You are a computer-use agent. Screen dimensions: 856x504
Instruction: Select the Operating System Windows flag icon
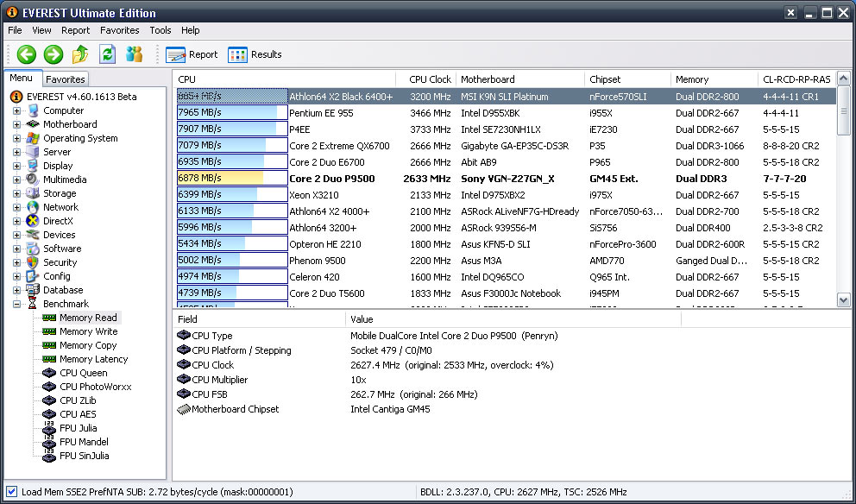coord(32,138)
